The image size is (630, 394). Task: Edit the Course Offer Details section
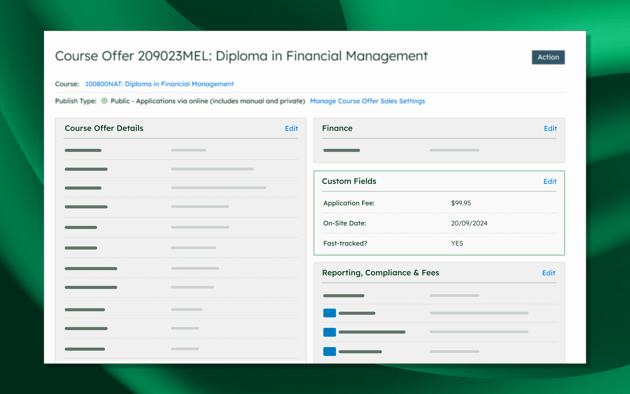(291, 129)
